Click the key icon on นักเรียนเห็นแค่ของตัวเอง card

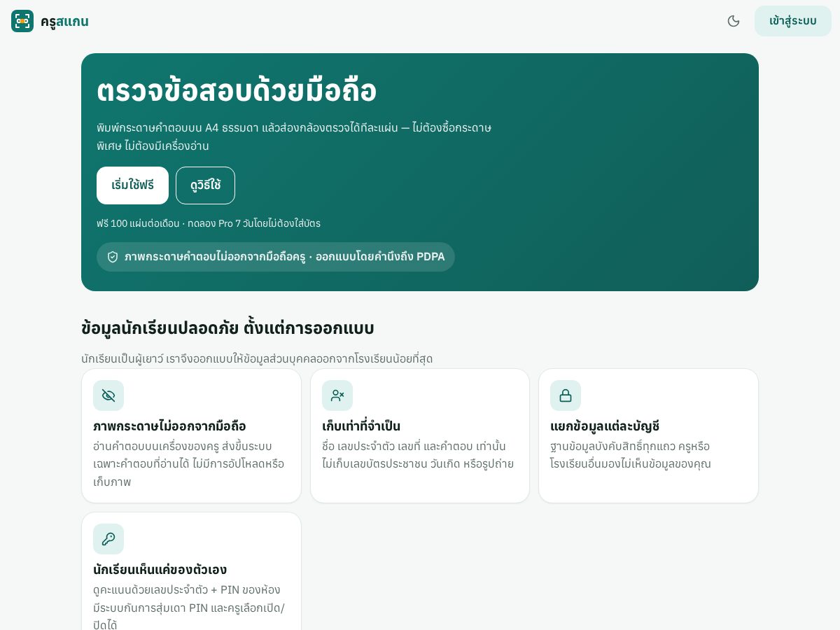click(108, 539)
